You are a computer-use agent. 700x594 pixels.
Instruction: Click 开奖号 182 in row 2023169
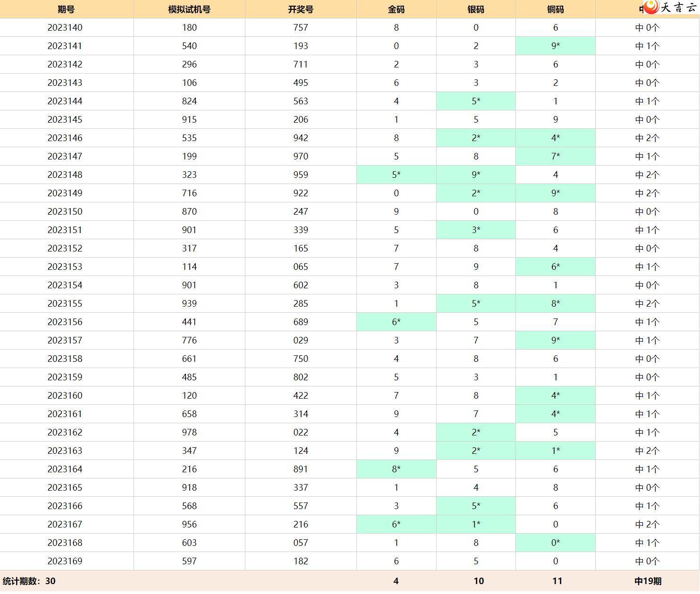301,561
